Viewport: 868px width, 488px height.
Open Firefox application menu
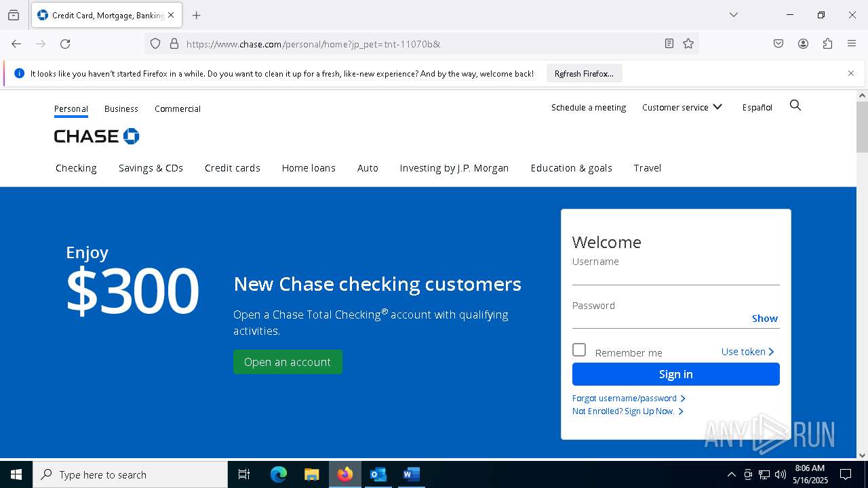coord(852,44)
